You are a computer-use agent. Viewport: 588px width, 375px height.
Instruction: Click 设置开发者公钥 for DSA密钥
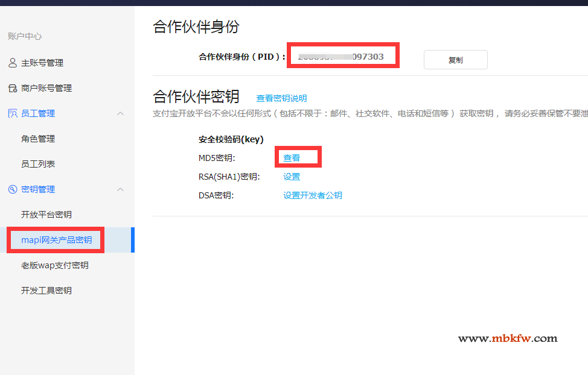(313, 195)
